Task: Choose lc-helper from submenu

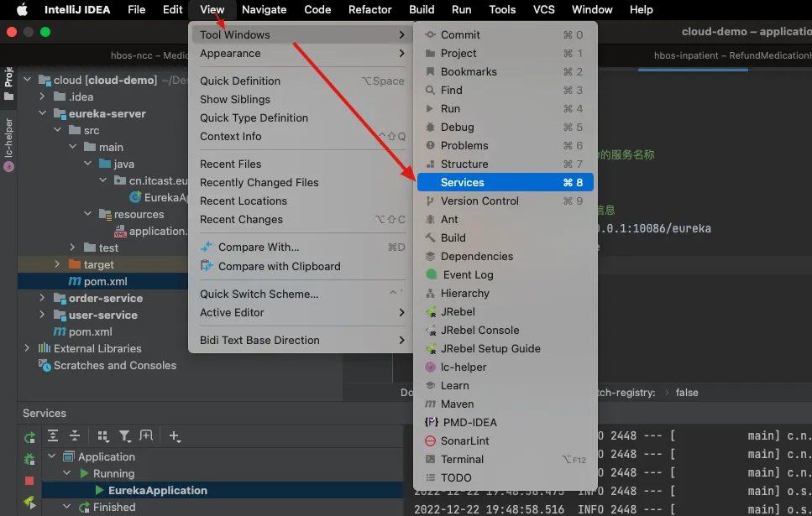Action: [x=505, y=367]
